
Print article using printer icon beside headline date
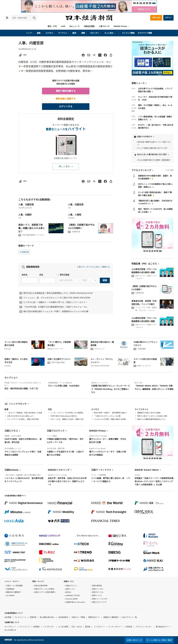point(83,55)
